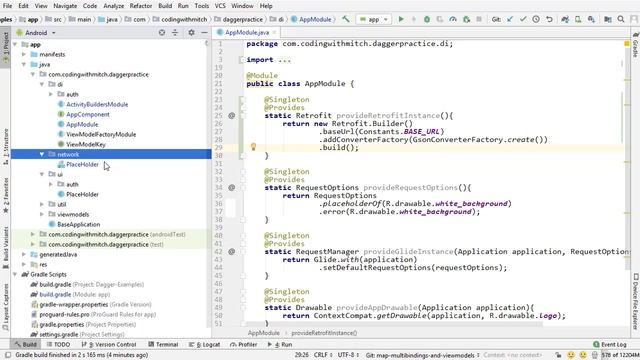Click the Make Project hammer icon

pos(346,19)
